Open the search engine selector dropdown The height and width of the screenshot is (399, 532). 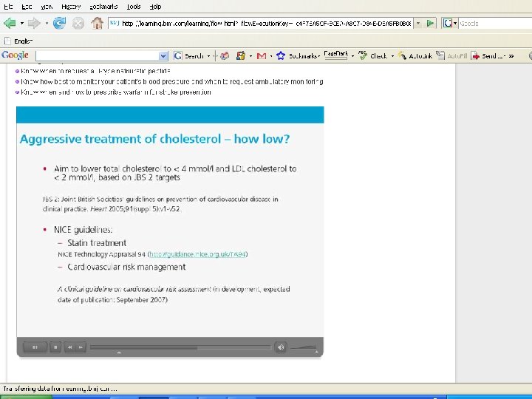455,24
